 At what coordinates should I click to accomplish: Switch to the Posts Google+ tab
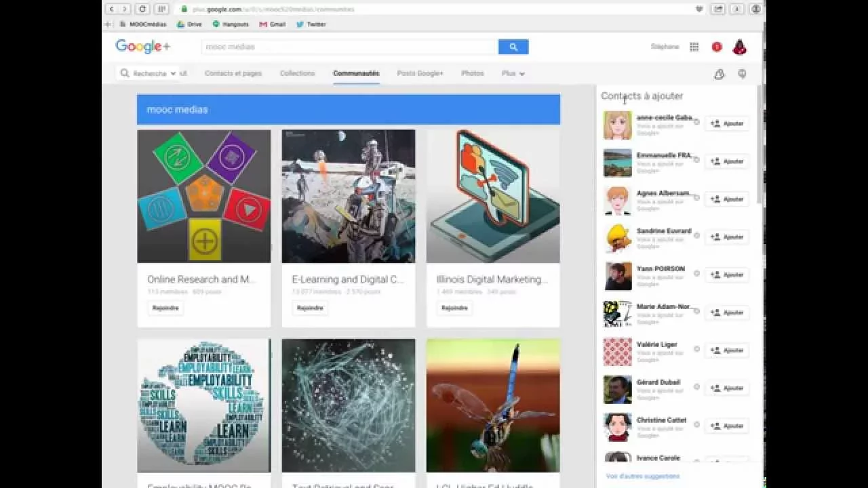pos(420,73)
